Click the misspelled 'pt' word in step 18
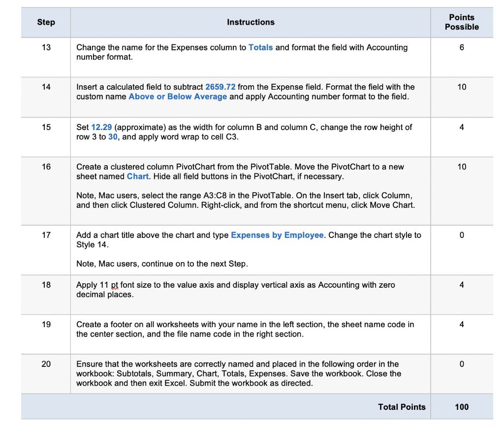This screenshot has width=504, height=434. pos(115,285)
